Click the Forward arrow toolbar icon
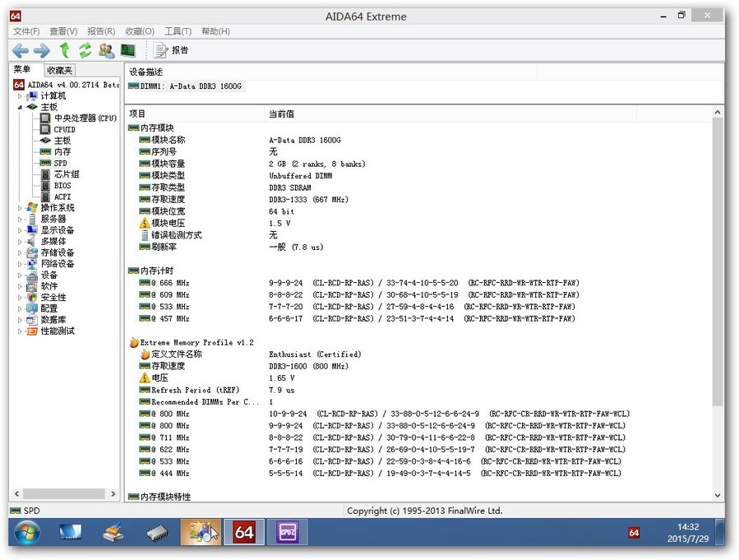 point(42,50)
